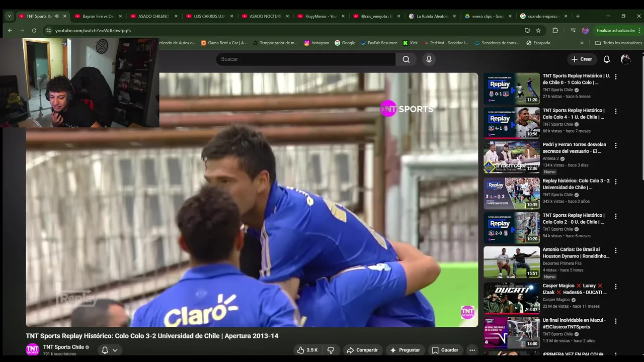Screen dimensions: 644x362
Task: Open Replay histórico Colo Colo 3 - 2 title
Action: tap(576, 184)
